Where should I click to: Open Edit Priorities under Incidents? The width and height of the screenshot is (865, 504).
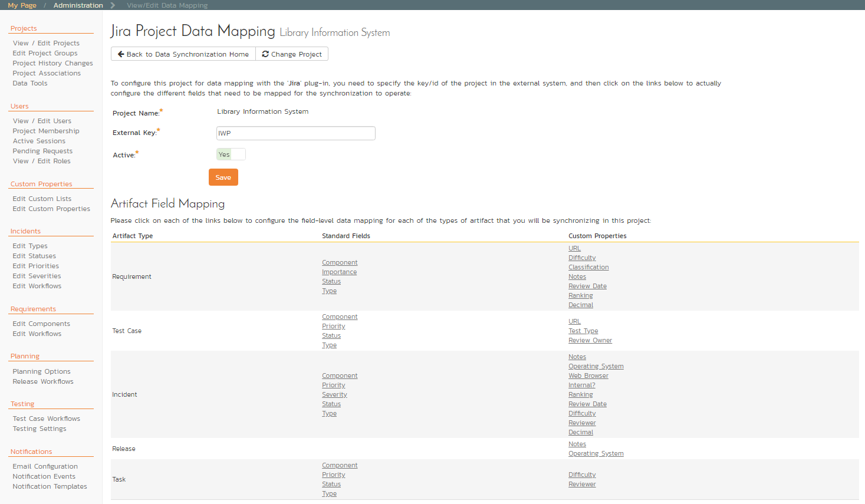point(35,266)
